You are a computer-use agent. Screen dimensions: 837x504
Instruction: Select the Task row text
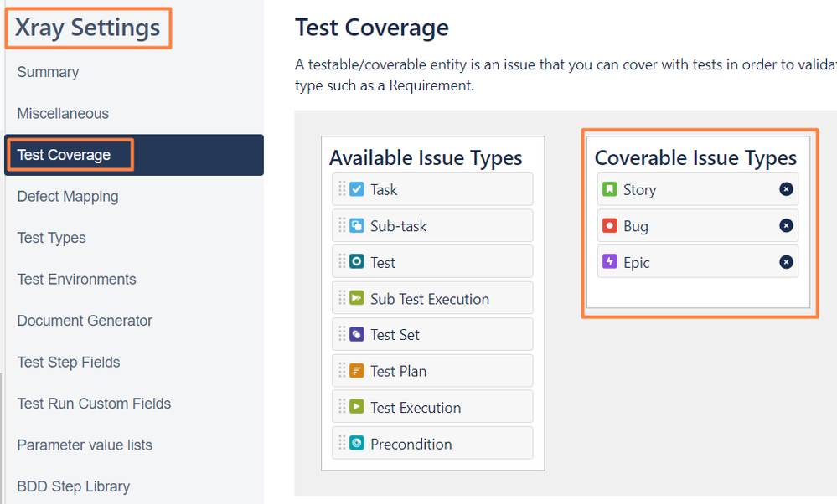tap(384, 189)
